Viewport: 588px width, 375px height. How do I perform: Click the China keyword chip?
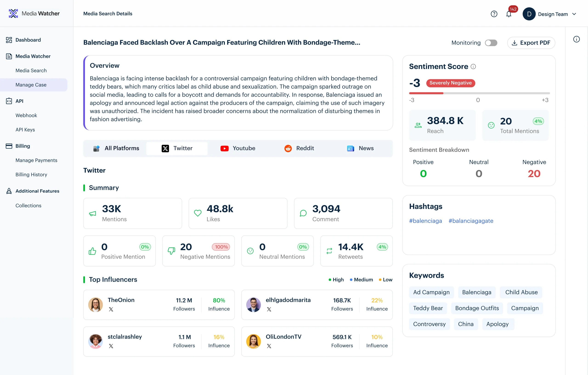tap(466, 324)
